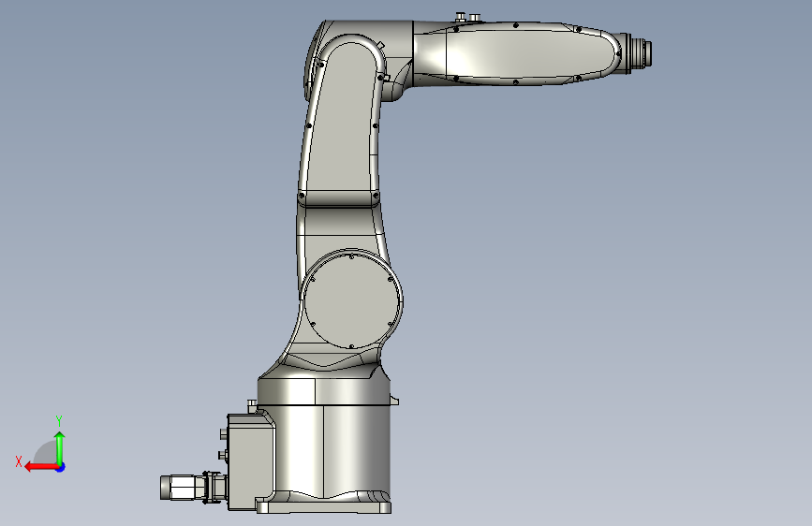The height and width of the screenshot is (526, 812).
Task: Click the red X axis arrow
Action: click(41, 467)
